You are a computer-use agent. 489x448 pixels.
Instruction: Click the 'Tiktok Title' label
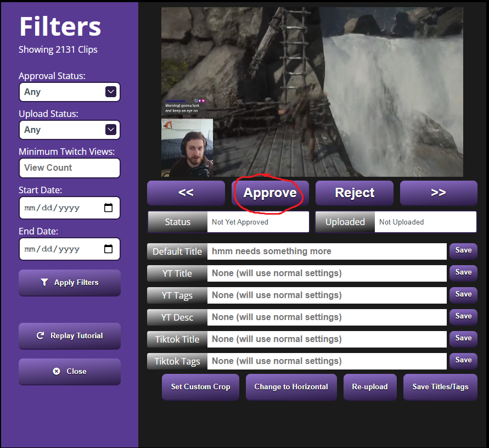pyautogui.click(x=177, y=339)
